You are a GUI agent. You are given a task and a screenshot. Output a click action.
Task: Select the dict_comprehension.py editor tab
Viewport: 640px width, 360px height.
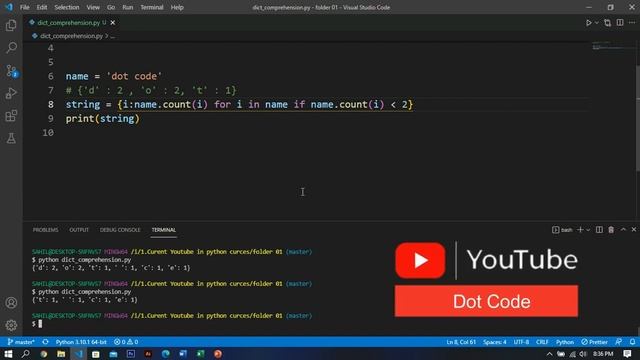[72, 23]
